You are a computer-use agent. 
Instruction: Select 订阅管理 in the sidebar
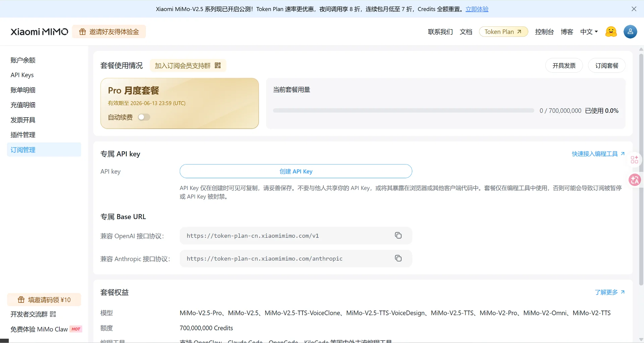(44, 150)
